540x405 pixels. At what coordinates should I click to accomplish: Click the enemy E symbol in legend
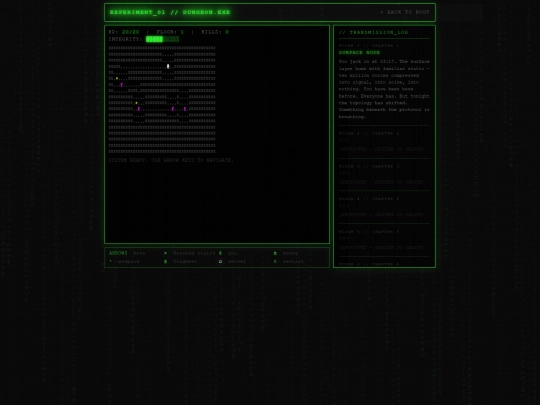tap(275, 253)
